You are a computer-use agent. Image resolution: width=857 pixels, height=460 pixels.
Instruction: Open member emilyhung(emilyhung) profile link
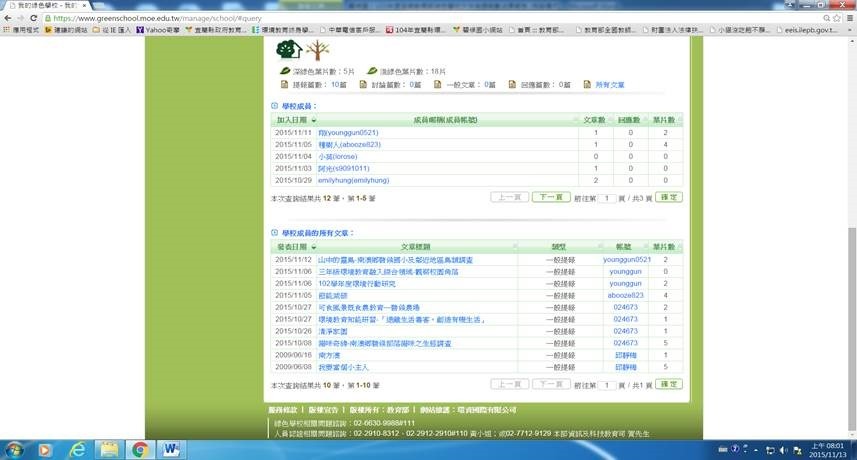coord(353,180)
